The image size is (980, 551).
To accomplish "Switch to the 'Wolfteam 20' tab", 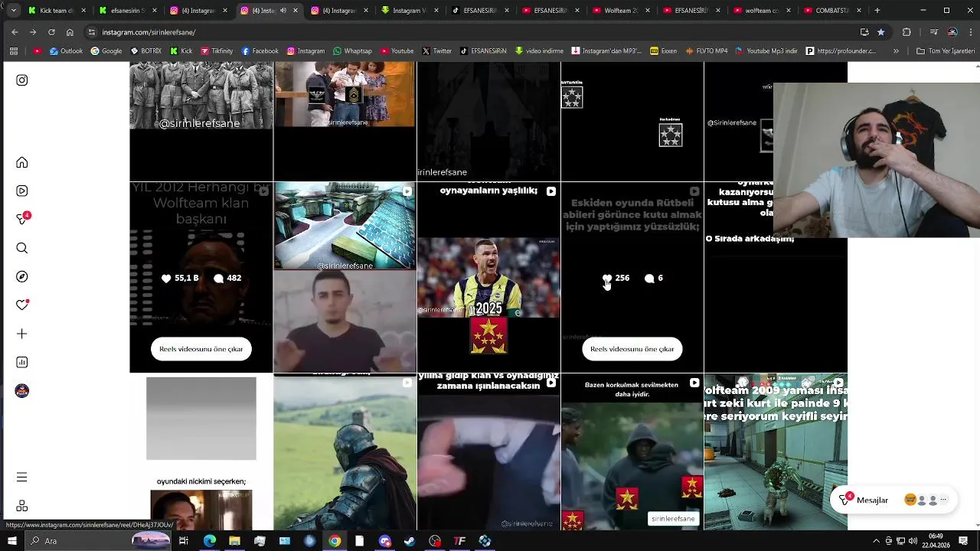I will (x=619, y=11).
